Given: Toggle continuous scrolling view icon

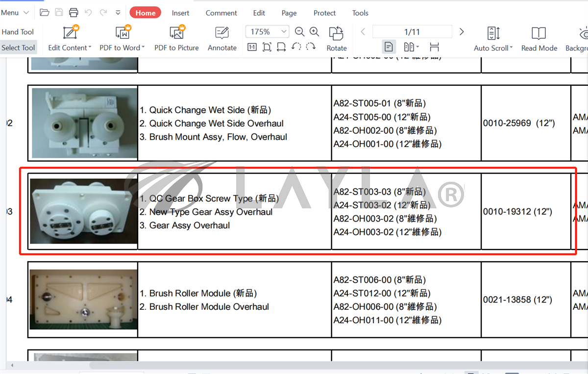Looking at the screenshot, I should point(434,47).
